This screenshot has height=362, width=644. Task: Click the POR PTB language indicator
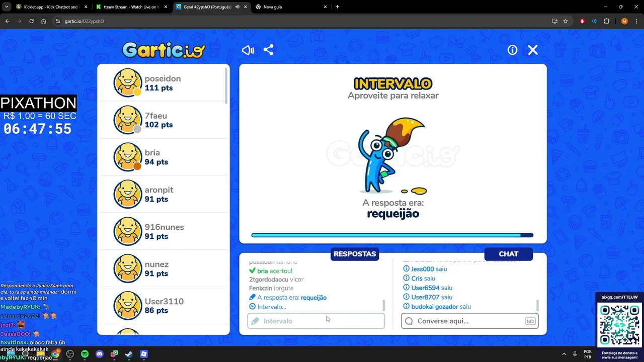pos(587,354)
